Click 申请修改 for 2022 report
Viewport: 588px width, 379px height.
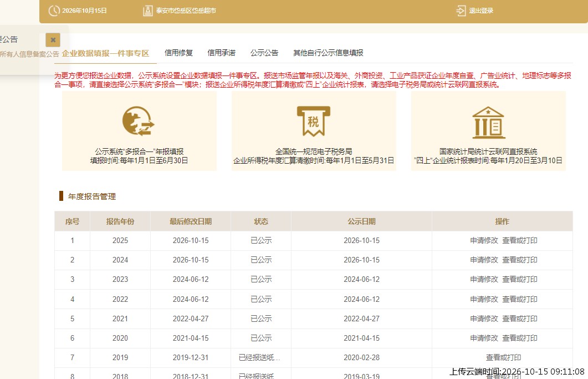pos(484,299)
